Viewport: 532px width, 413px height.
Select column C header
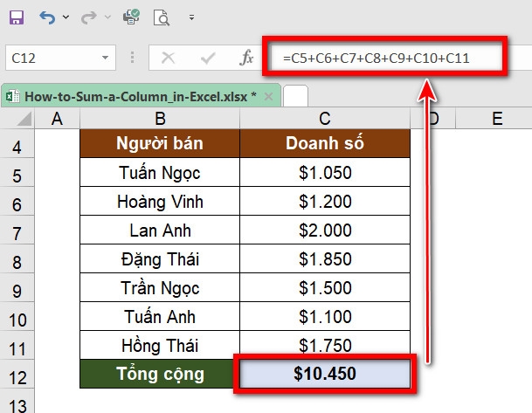[x=325, y=119]
